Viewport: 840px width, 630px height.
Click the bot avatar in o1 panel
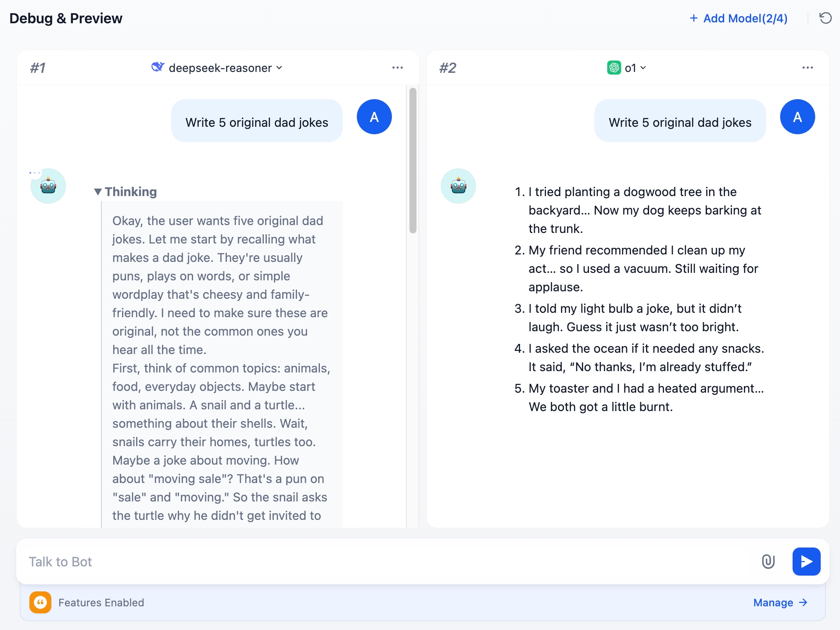pos(458,186)
